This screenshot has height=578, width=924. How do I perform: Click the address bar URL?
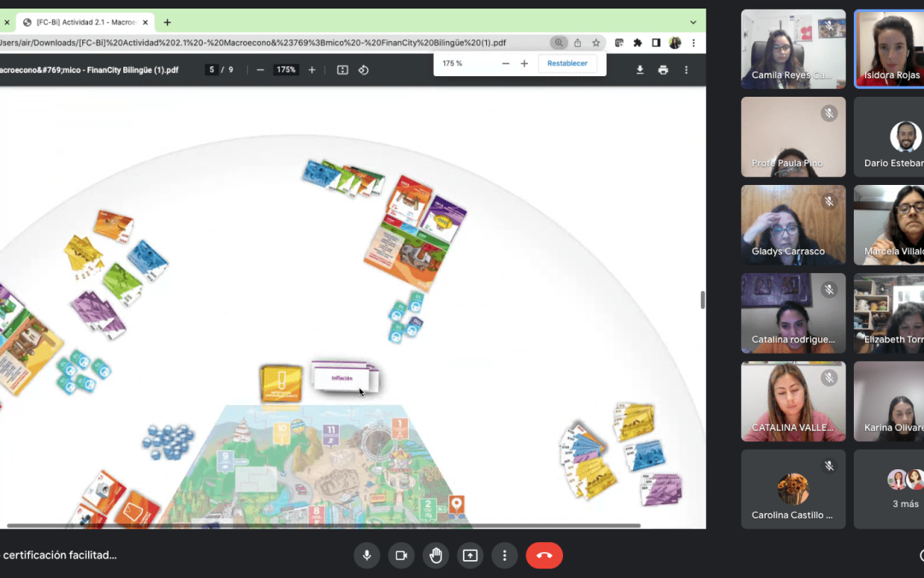253,43
